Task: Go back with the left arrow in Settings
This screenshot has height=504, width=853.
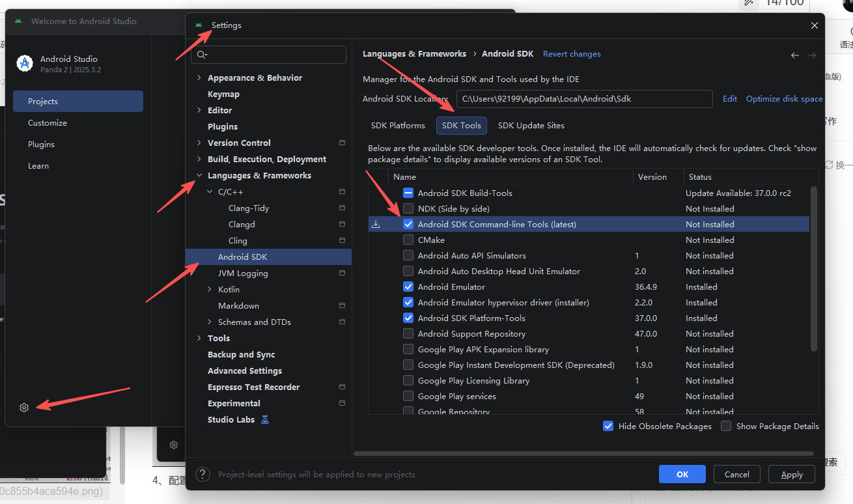Action: pos(795,55)
